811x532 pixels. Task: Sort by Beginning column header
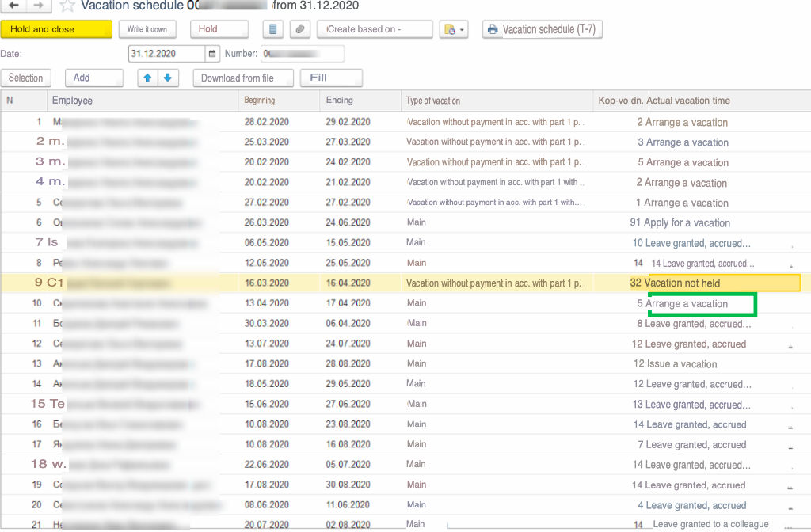tap(280, 101)
